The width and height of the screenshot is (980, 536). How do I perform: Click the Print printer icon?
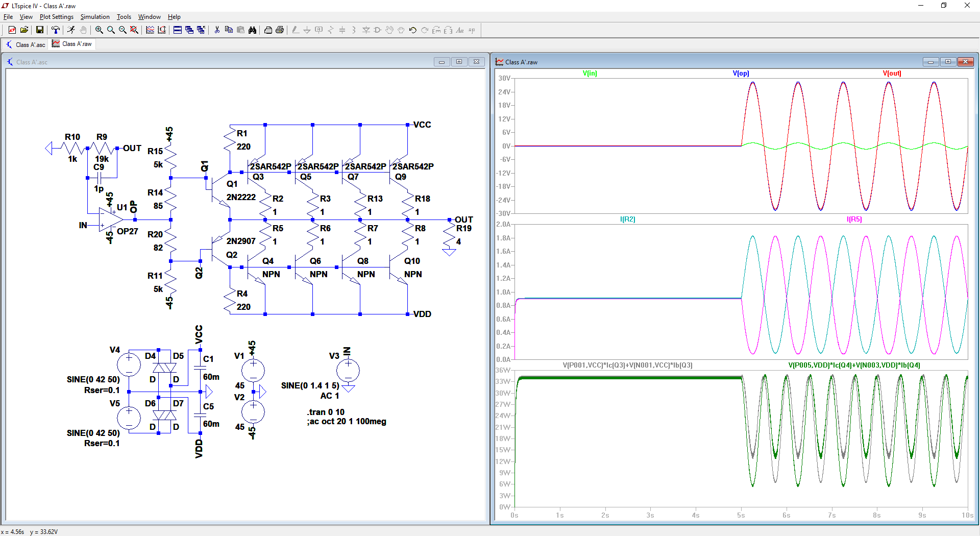280,30
